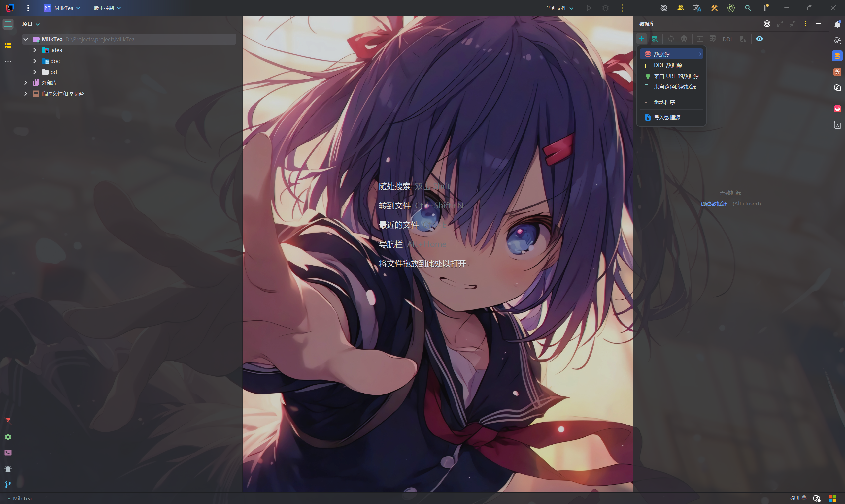Open the Problems siren tool window
The width and height of the screenshot is (845, 504).
(x=8, y=469)
